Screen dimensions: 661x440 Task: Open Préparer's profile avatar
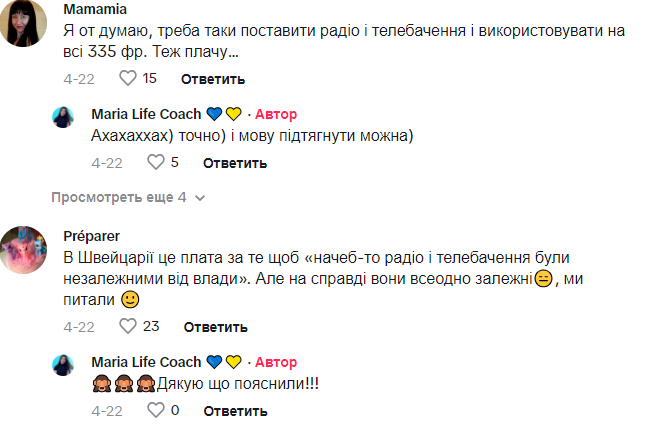[x=27, y=250]
